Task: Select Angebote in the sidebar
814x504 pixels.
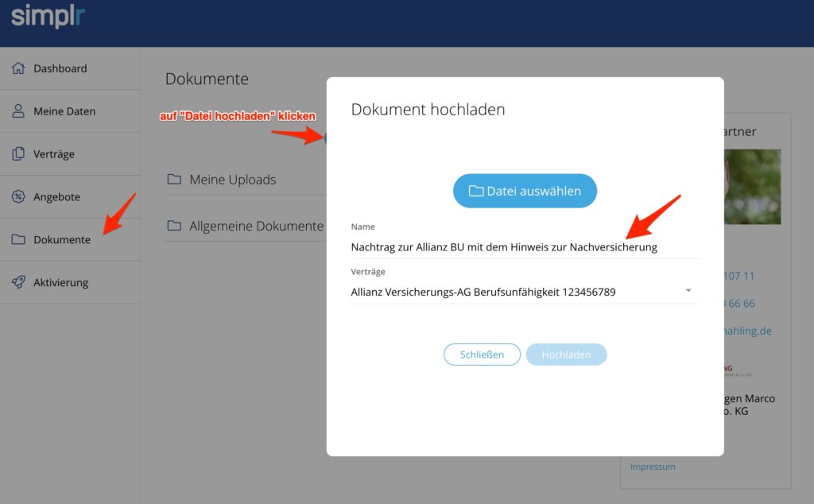Action: pos(70,196)
